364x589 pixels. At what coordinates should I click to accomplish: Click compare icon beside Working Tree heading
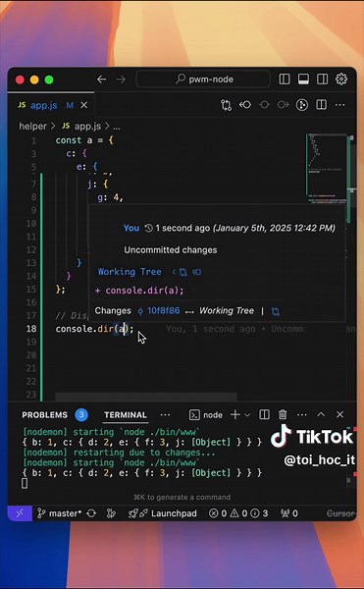point(183,272)
